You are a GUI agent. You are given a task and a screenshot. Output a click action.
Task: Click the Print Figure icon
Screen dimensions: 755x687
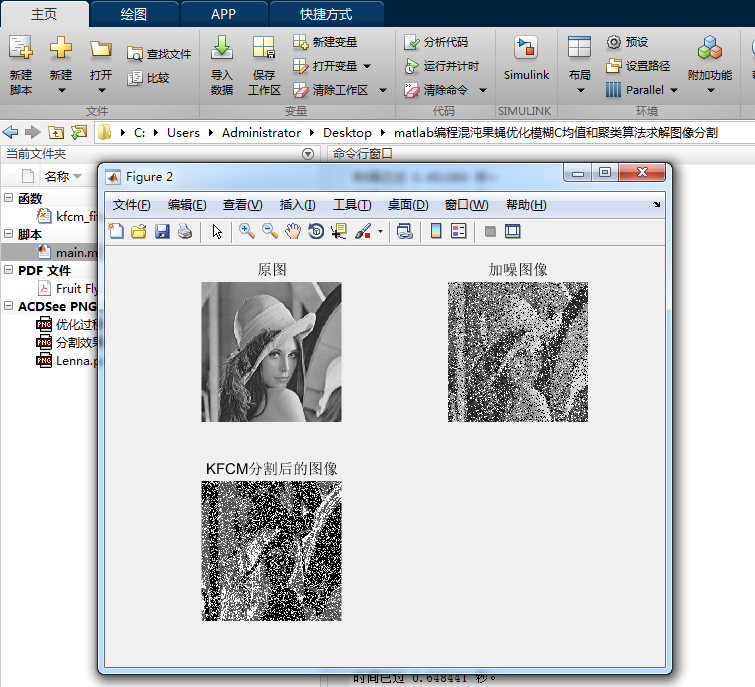(185, 232)
